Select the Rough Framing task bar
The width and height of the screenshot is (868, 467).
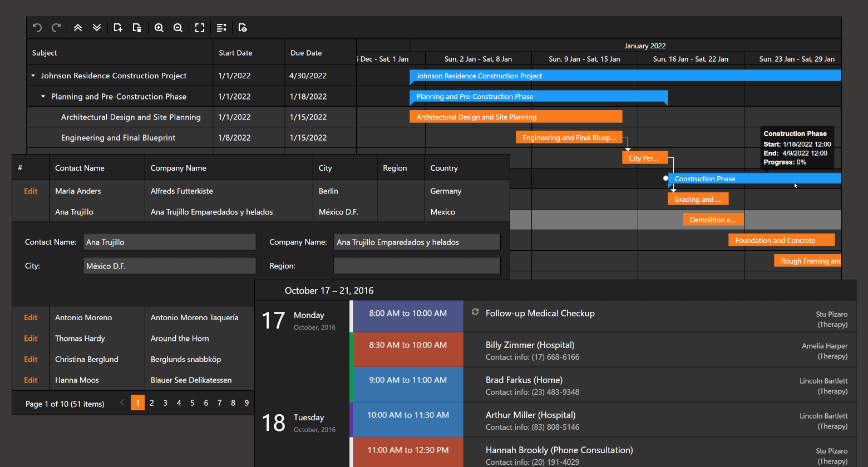808,261
